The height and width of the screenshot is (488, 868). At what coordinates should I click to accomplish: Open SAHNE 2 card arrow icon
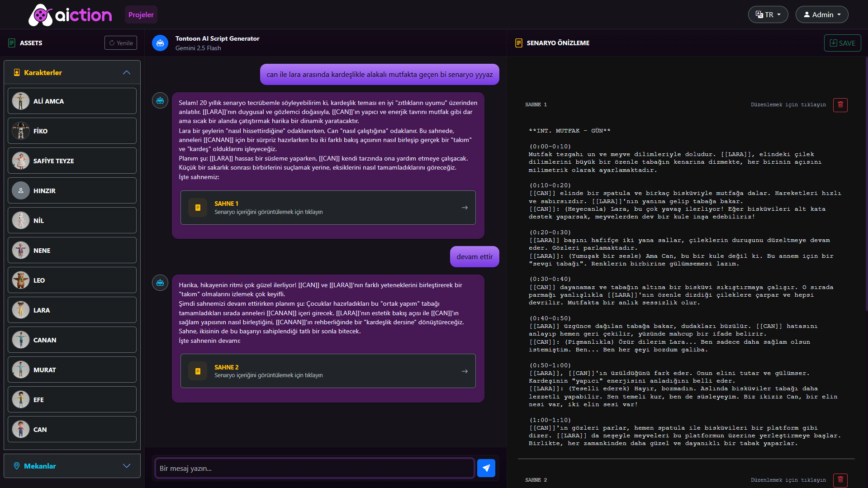coord(465,371)
